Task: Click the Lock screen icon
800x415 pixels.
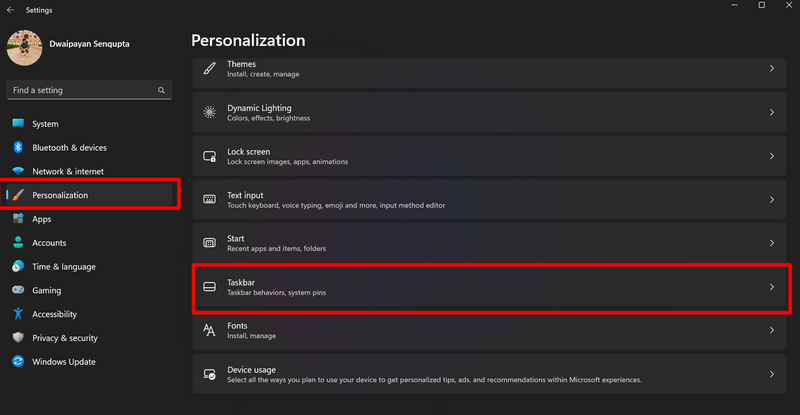Action: [x=209, y=156]
